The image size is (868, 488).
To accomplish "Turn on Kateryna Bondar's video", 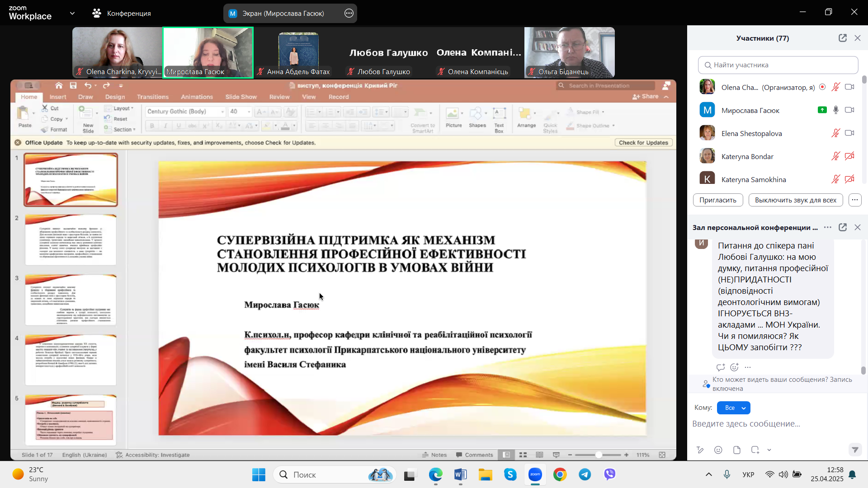I will tap(849, 156).
